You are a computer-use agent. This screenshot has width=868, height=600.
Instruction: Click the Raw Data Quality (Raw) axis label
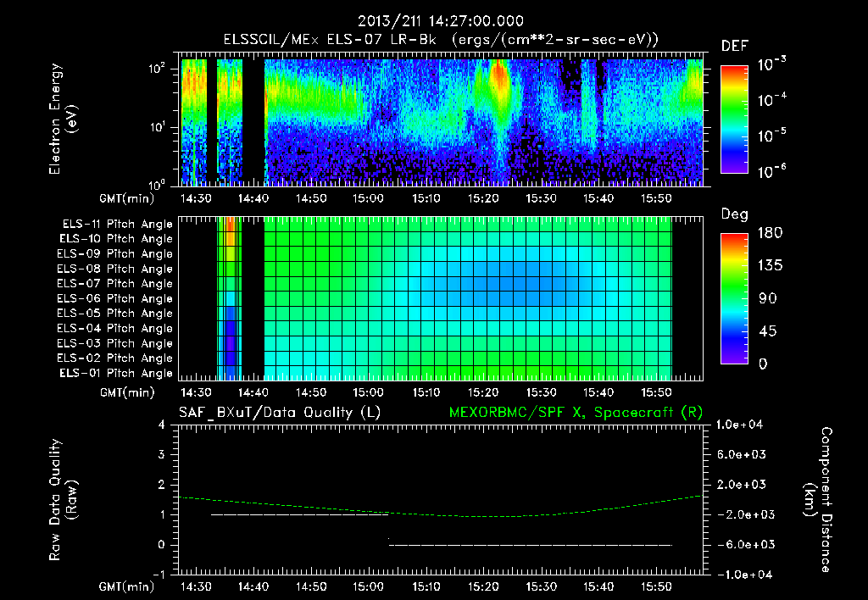(63, 500)
